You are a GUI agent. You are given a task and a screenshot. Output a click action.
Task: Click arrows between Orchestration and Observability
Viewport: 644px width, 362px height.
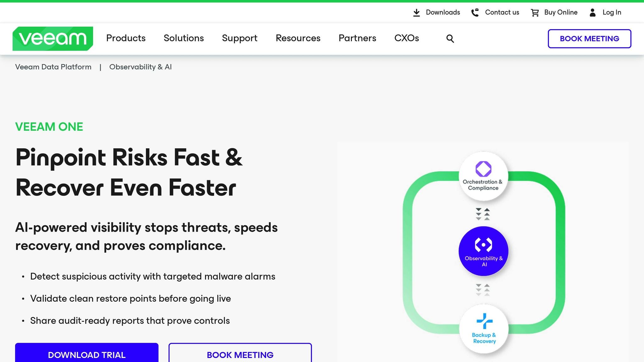[483, 214]
